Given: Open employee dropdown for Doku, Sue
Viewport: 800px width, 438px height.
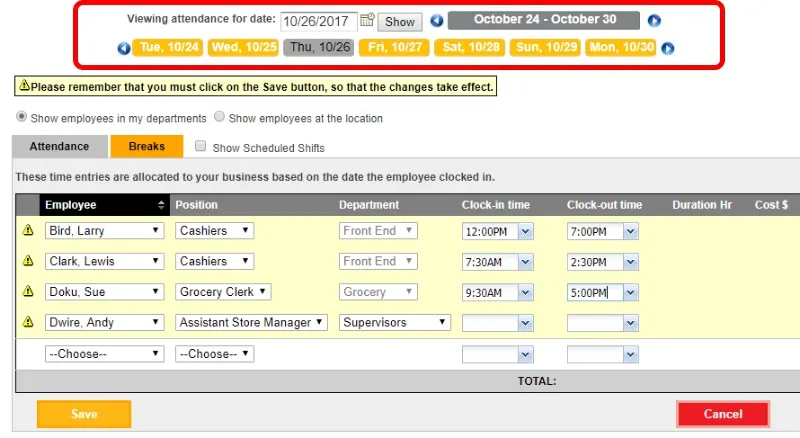Looking at the screenshot, I should (105, 292).
